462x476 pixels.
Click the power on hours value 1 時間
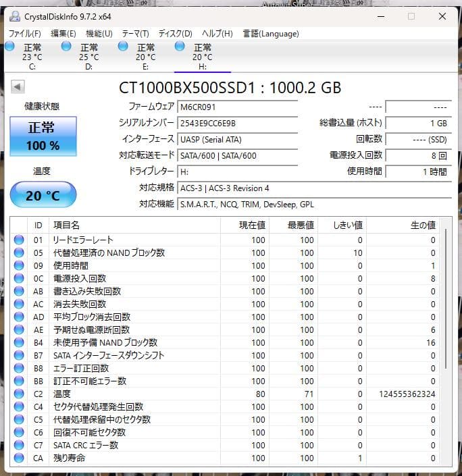click(419, 171)
